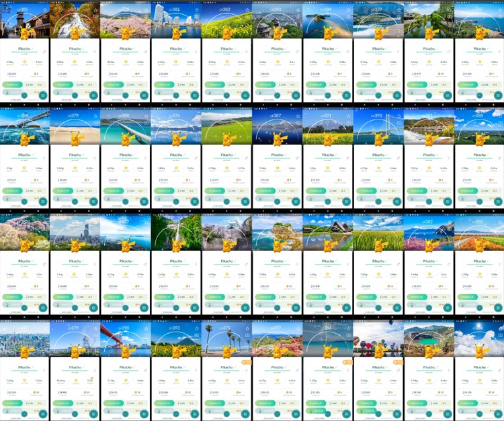Star the CP382 Pikachu on yellow flower hillside
The width and height of the screenshot is (504, 421).
tap(247, 10)
